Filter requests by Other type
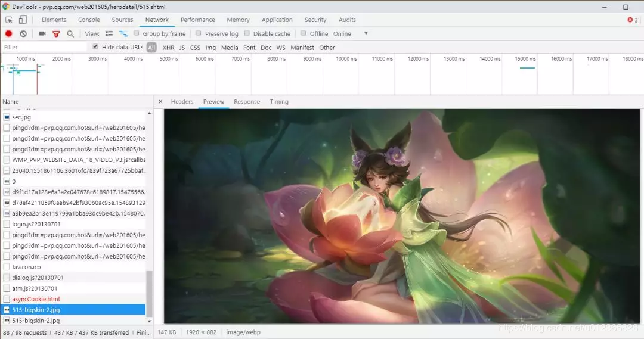The image size is (644, 339). pos(327,48)
